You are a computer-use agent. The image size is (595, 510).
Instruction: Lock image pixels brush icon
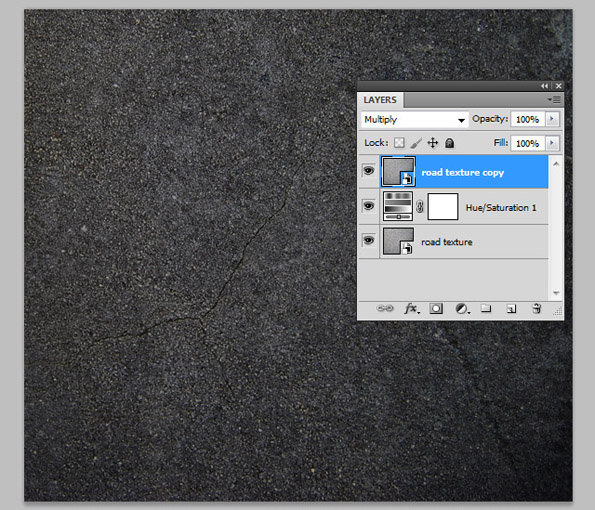416,143
